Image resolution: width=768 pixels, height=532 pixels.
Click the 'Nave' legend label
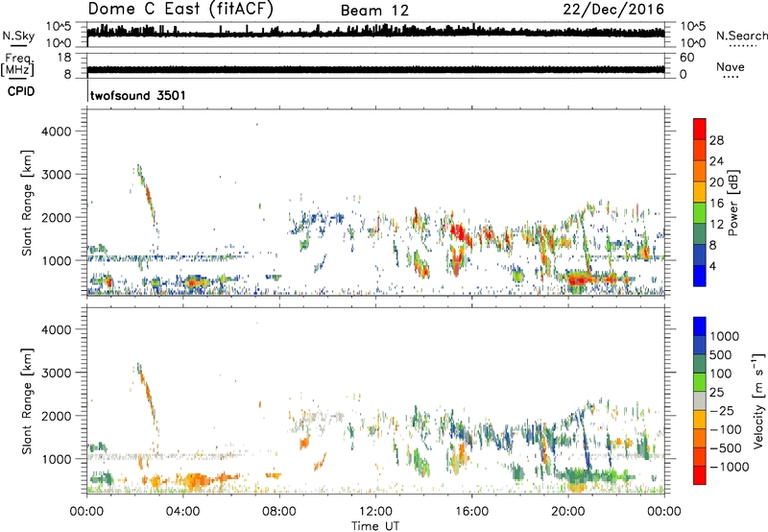(x=731, y=66)
